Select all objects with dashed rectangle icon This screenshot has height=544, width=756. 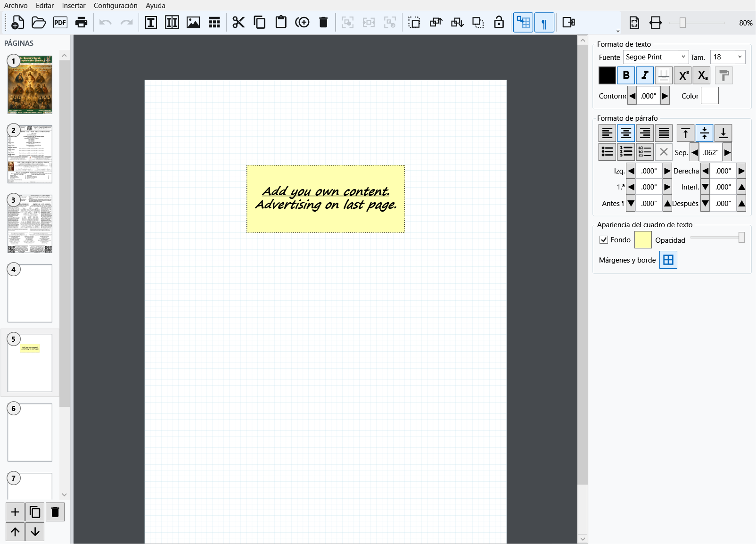pos(414,22)
